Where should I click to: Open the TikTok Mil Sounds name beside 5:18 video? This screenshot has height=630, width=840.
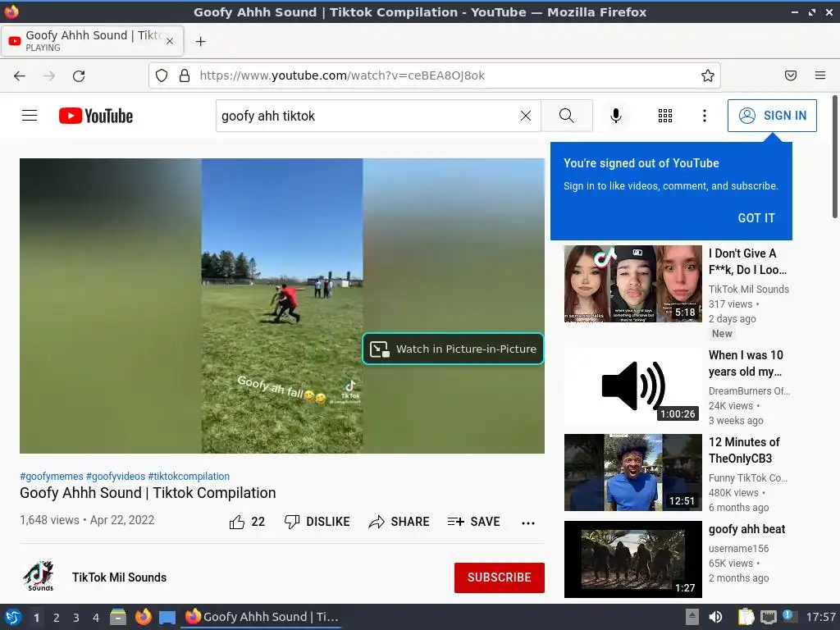click(748, 290)
